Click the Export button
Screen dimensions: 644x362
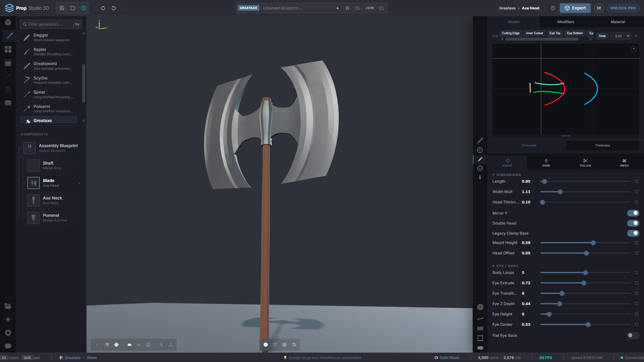575,8
